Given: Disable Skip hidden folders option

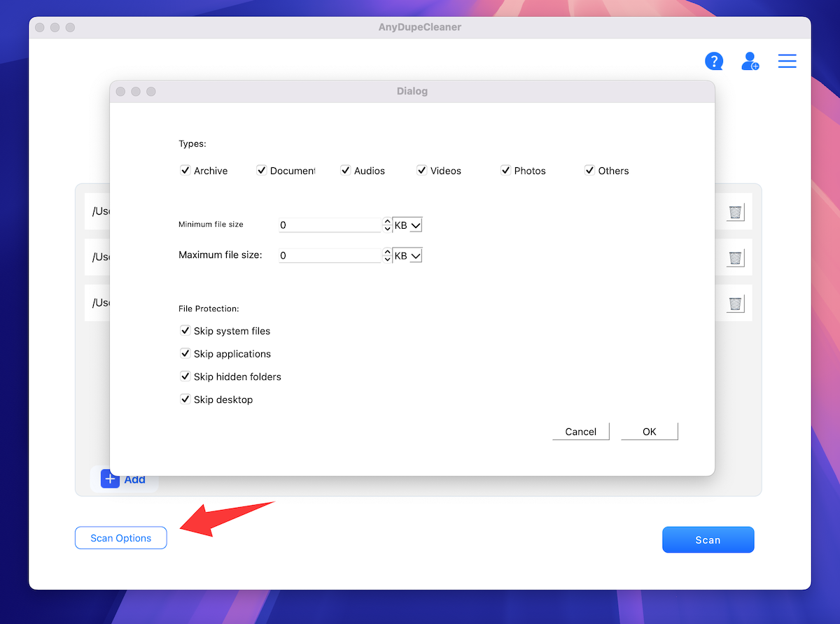Looking at the screenshot, I should (185, 376).
